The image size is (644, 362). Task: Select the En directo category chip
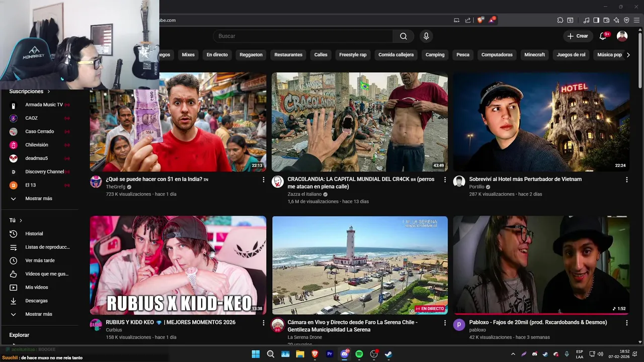217,55
